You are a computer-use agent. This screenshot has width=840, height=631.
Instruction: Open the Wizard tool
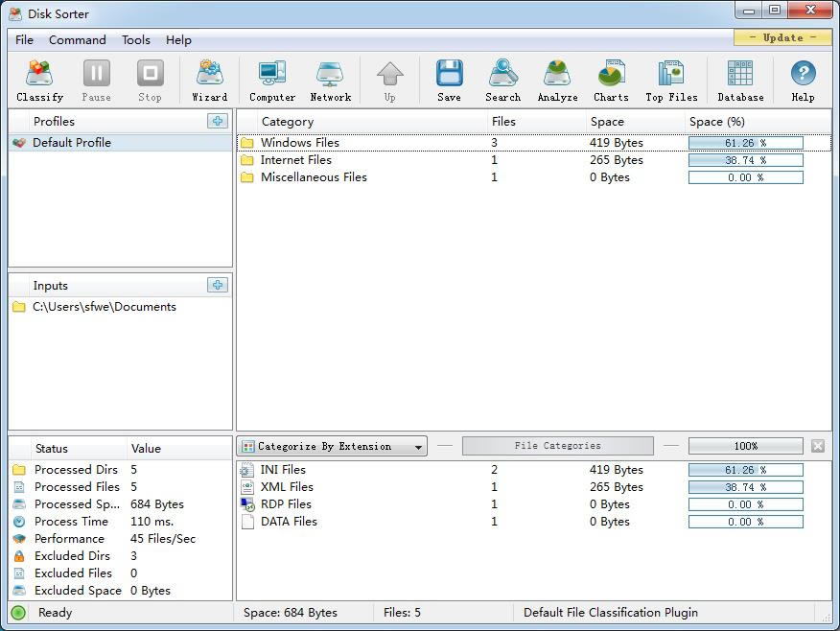pyautogui.click(x=209, y=81)
